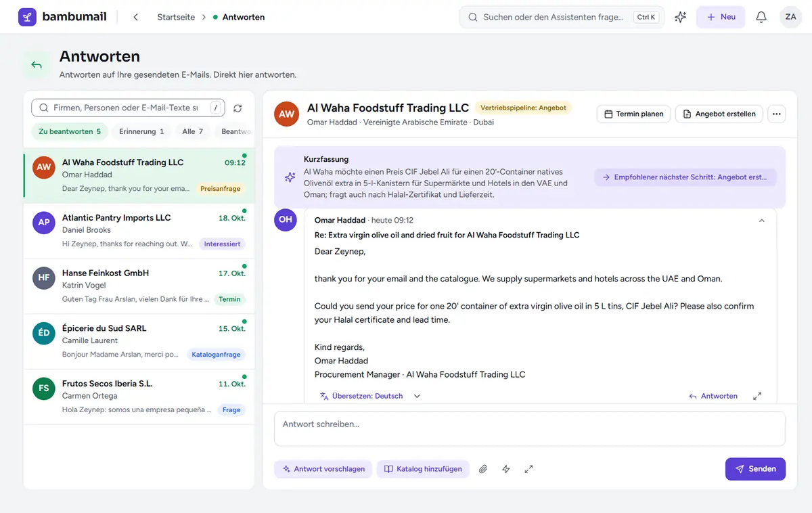The image size is (812, 513).
Task: Select the Alle filter tab
Action: (192, 131)
